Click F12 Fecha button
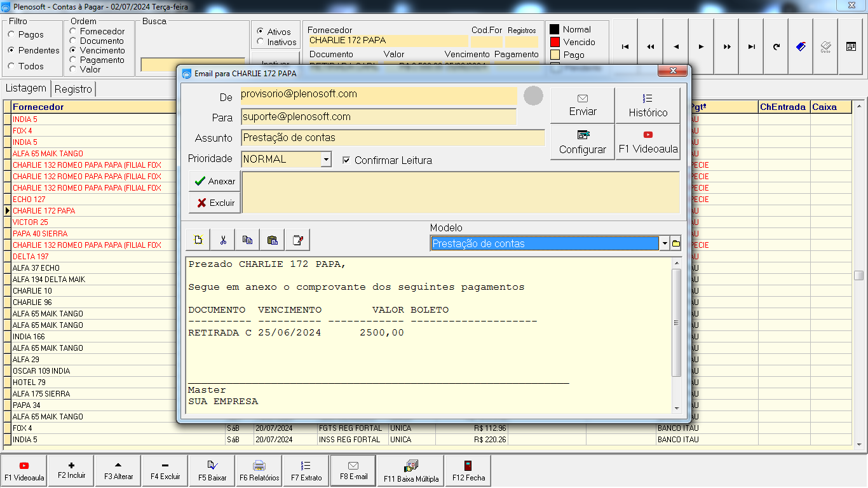This screenshot has height=488, width=868. (468, 471)
